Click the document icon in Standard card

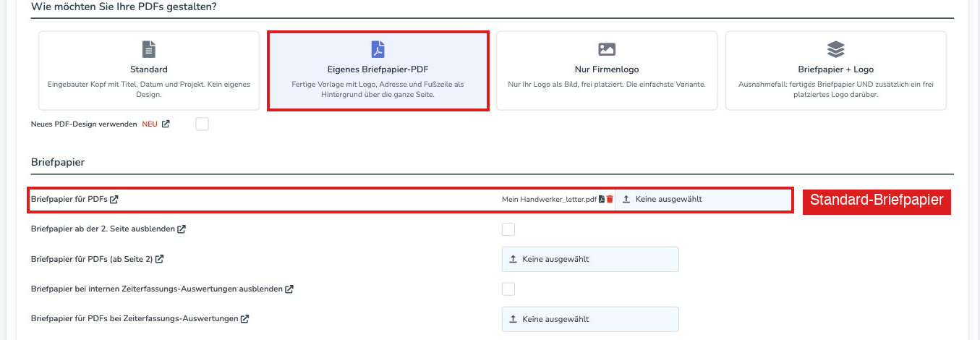point(148,49)
